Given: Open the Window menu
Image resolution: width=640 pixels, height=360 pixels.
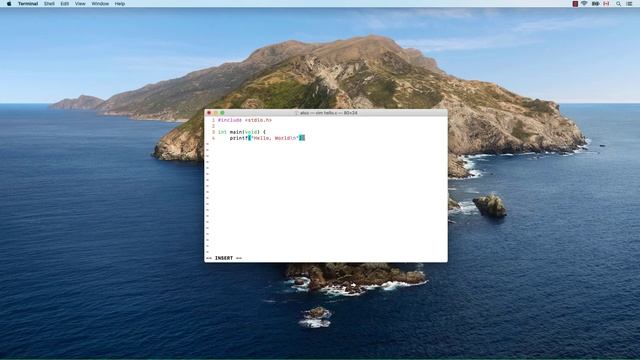Looking at the screenshot, I should coord(100,4).
